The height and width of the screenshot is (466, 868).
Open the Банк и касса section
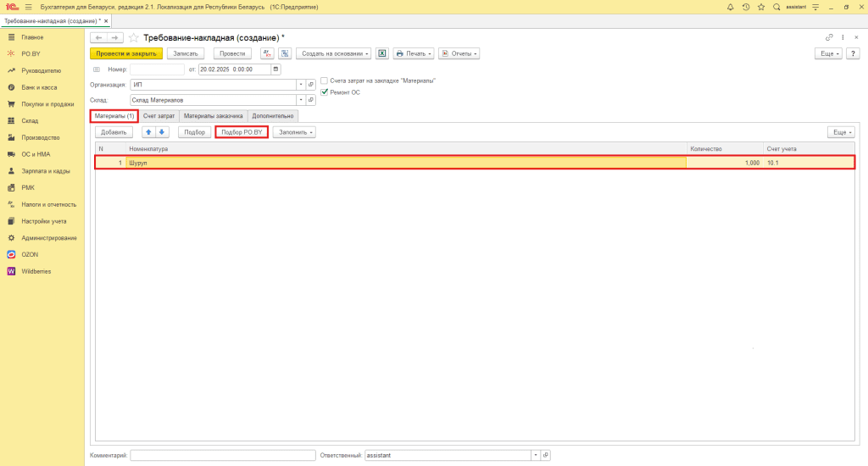[x=39, y=87]
